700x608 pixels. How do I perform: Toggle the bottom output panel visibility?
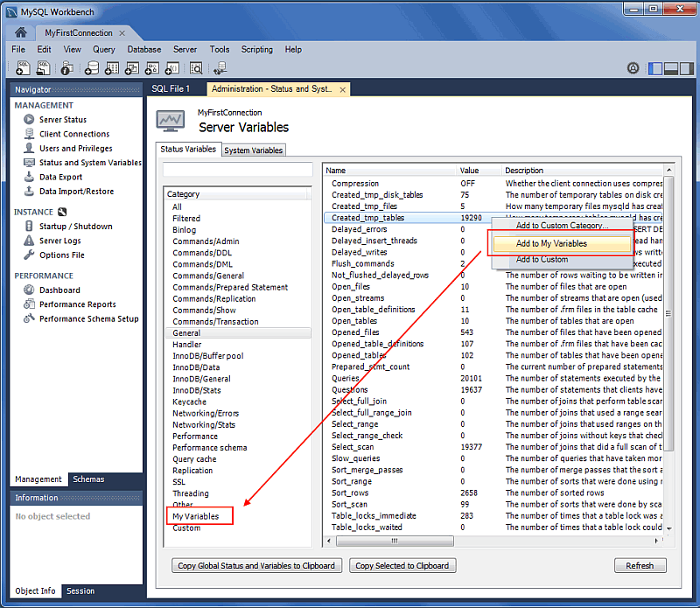(671, 68)
